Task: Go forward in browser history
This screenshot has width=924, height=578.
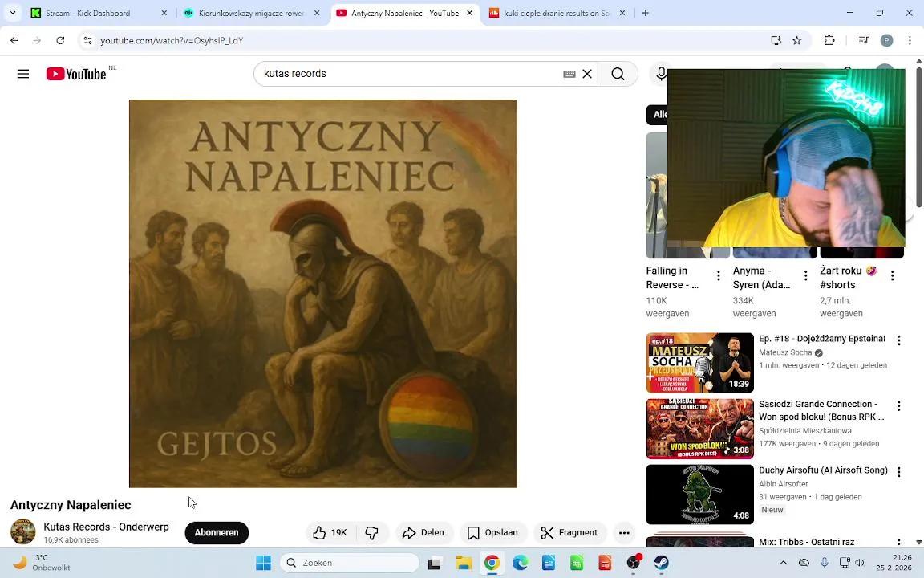Action: (37, 40)
